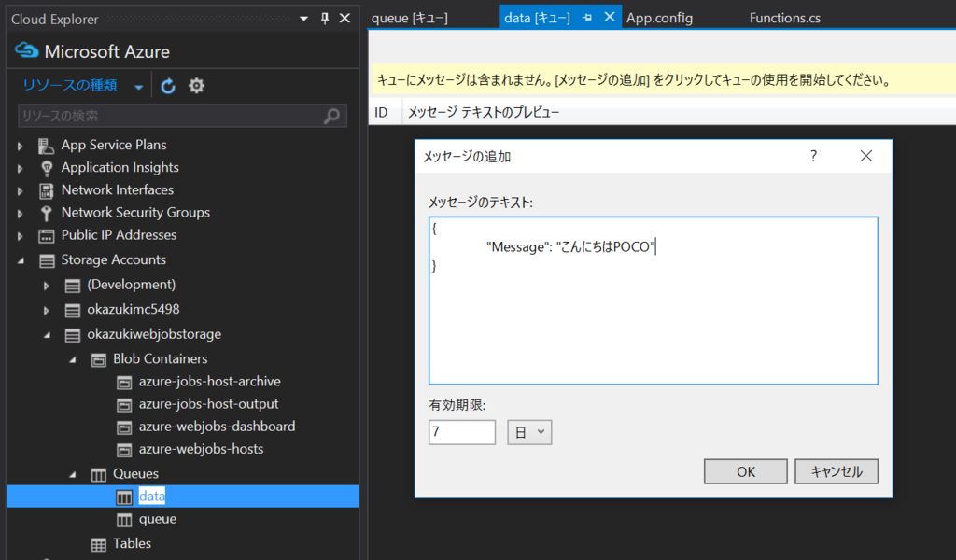Select the Tables text label
The width and height of the screenshot is (956, 560).
tap(133, 543)
